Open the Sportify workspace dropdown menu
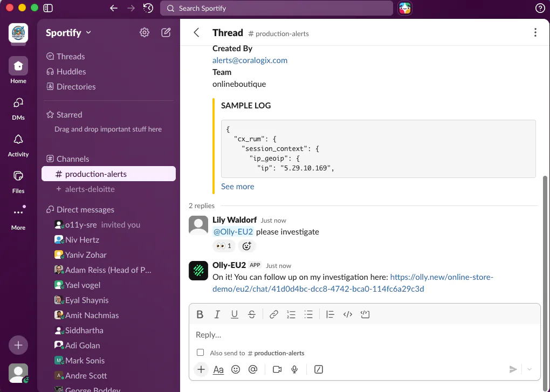Screen dimensions: 550x392 (68, 32)
